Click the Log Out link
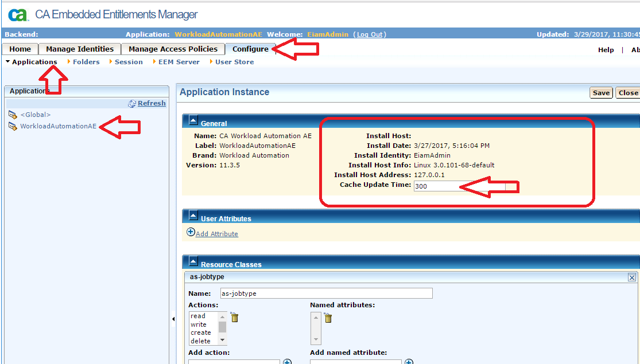 tap(369, 34)
